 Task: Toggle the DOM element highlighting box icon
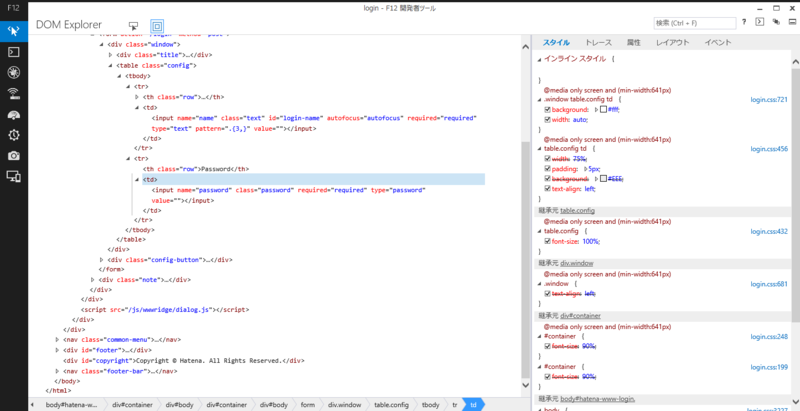[157, 25]
